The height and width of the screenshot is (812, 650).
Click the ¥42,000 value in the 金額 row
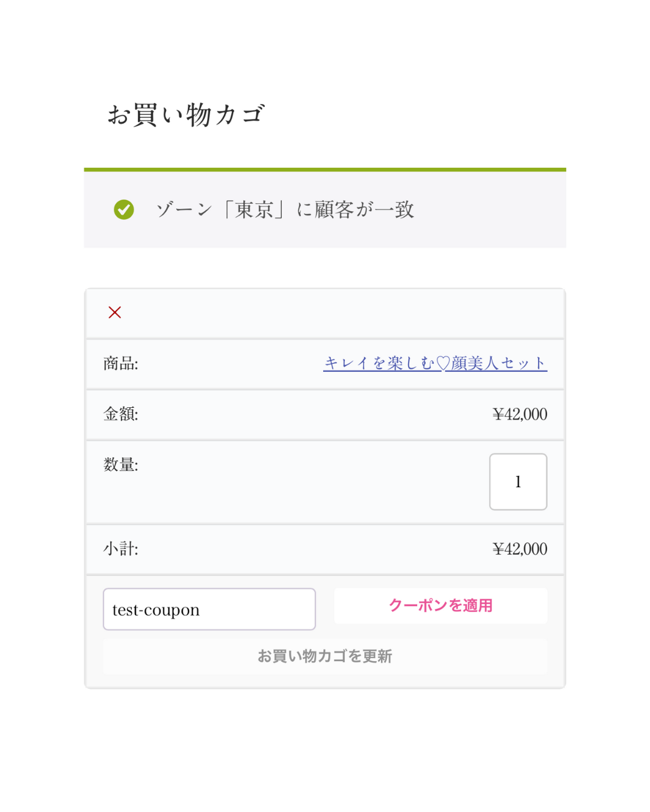[519, 414]
